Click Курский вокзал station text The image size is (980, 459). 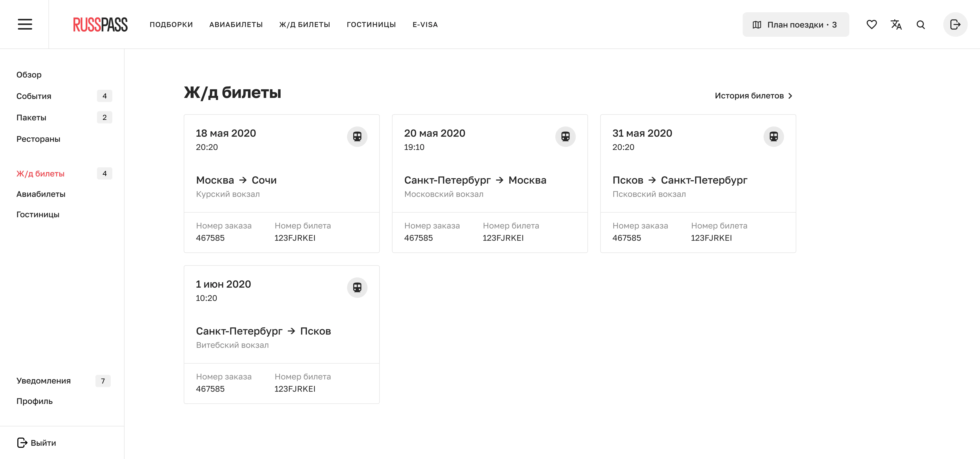tap(228, 194)
